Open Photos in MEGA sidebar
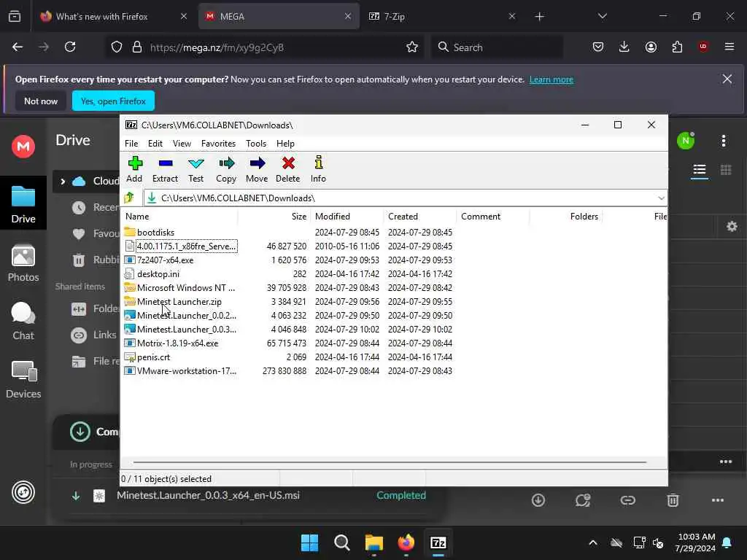 (x=23, y=262)
